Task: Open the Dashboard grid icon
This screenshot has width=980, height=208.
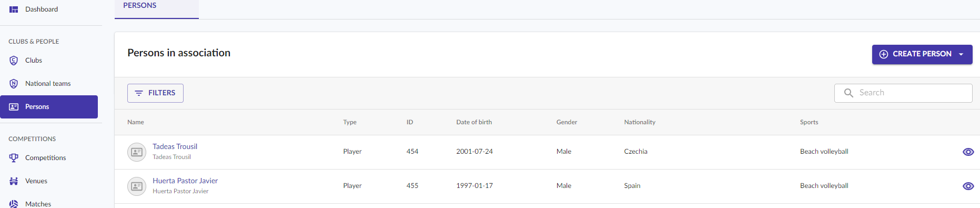Action: coord(14,9)
